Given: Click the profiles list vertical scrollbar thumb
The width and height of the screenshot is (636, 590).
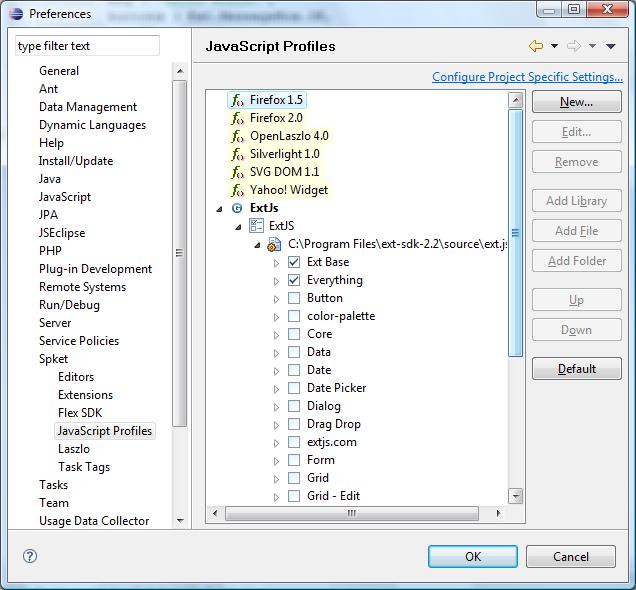Looking at the screenshot, I should 515,233.
